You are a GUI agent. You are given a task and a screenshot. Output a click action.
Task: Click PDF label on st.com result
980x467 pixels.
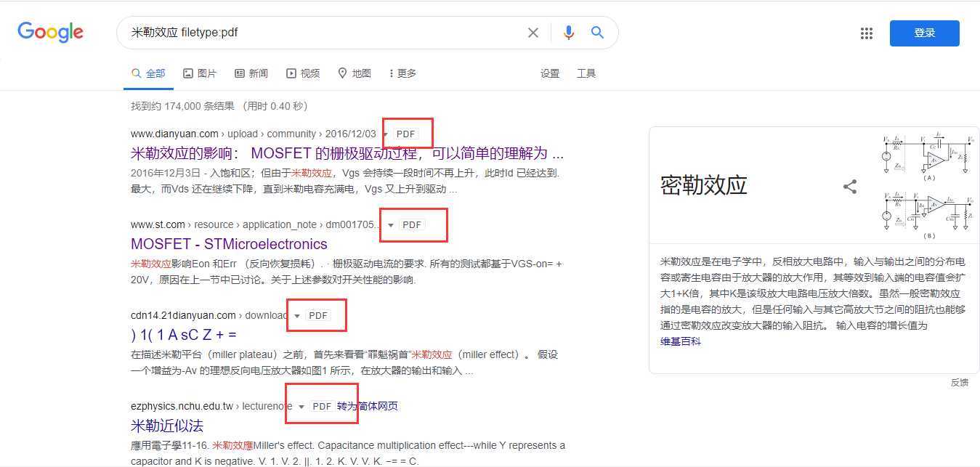pos(412,225)
